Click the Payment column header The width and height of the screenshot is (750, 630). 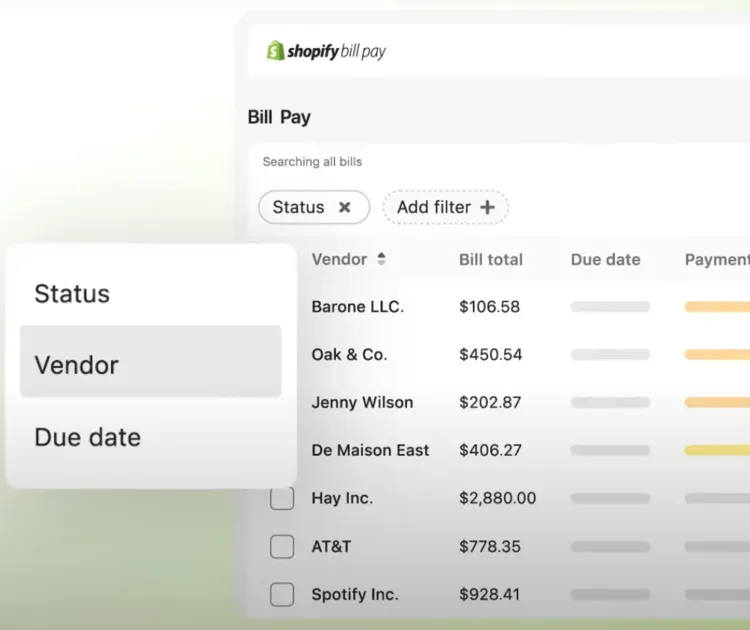click(717, 259)
